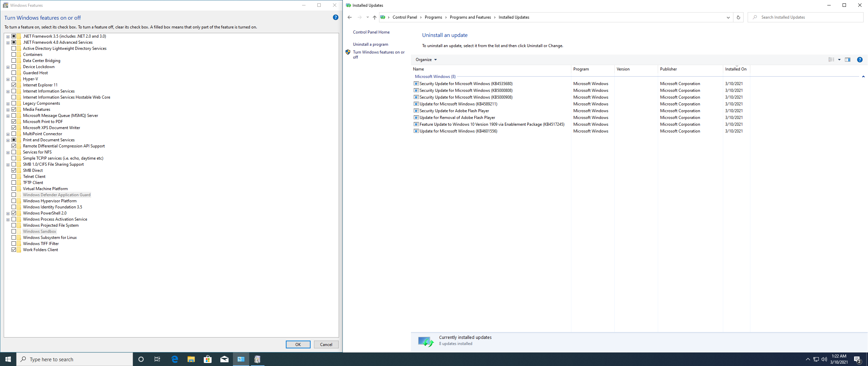Click icon of Update KB4601556 row
This screenshot has width=868, height=366.
coord(416,131)
